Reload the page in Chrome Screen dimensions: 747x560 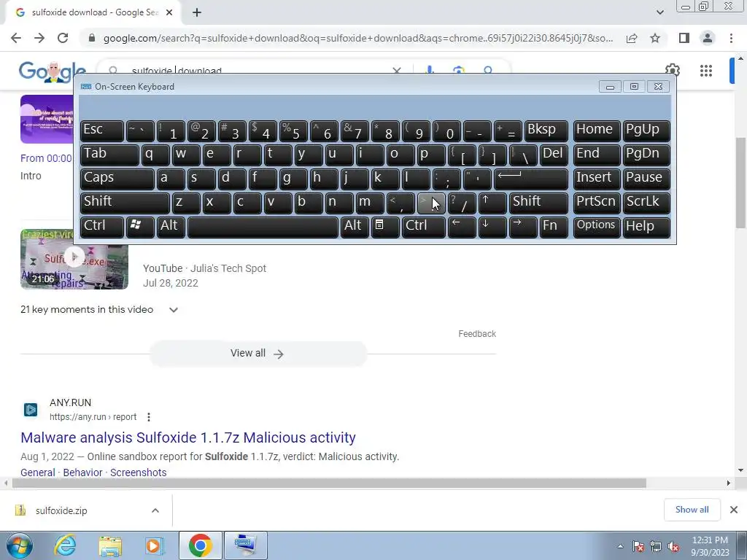(63, 38)
